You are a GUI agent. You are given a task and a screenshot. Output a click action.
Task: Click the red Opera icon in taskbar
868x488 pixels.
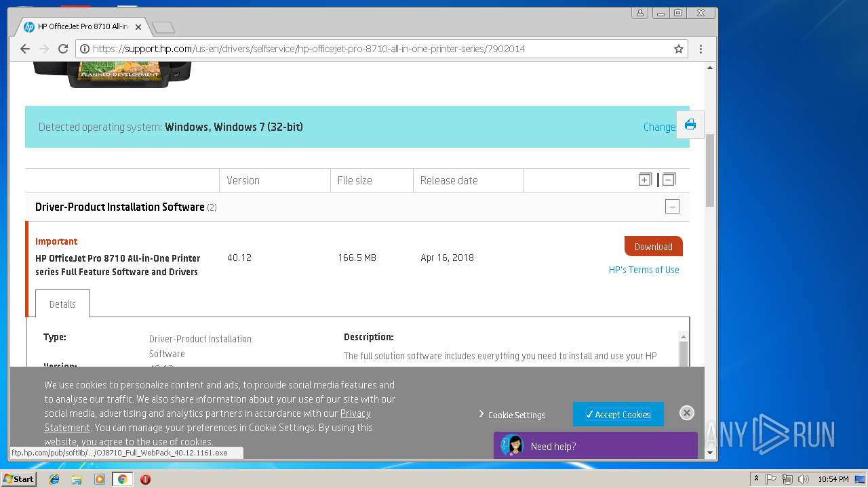145,479
